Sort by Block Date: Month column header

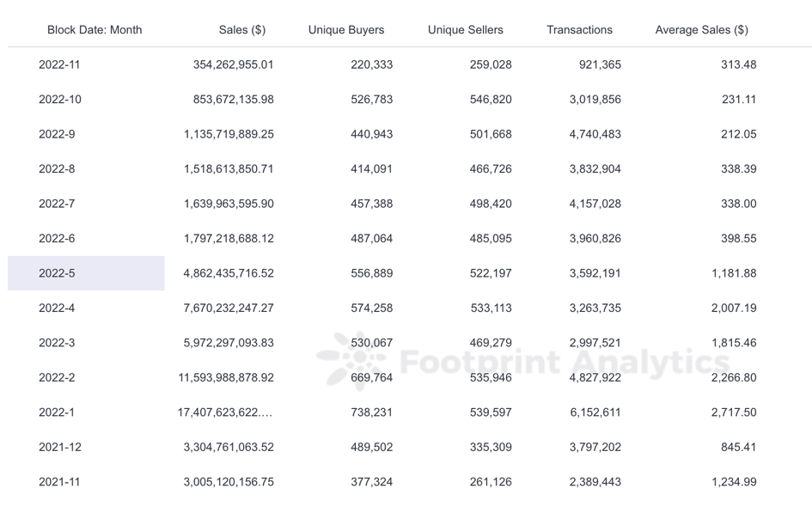click(x=95, y=30)
